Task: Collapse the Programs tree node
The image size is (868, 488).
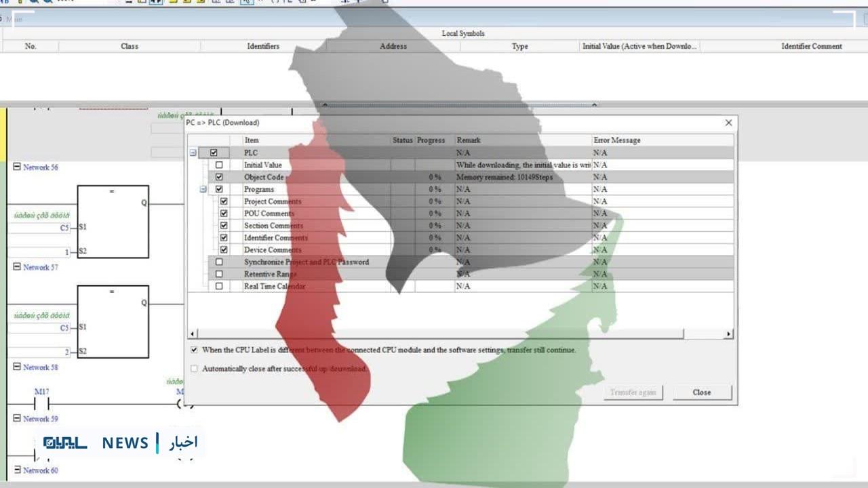Action: pyautogui.click(x=203, y=190)
